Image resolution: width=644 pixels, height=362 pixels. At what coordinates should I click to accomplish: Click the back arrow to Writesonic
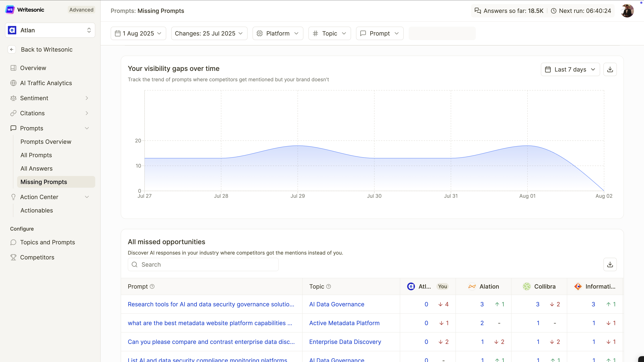coord(12,49)
